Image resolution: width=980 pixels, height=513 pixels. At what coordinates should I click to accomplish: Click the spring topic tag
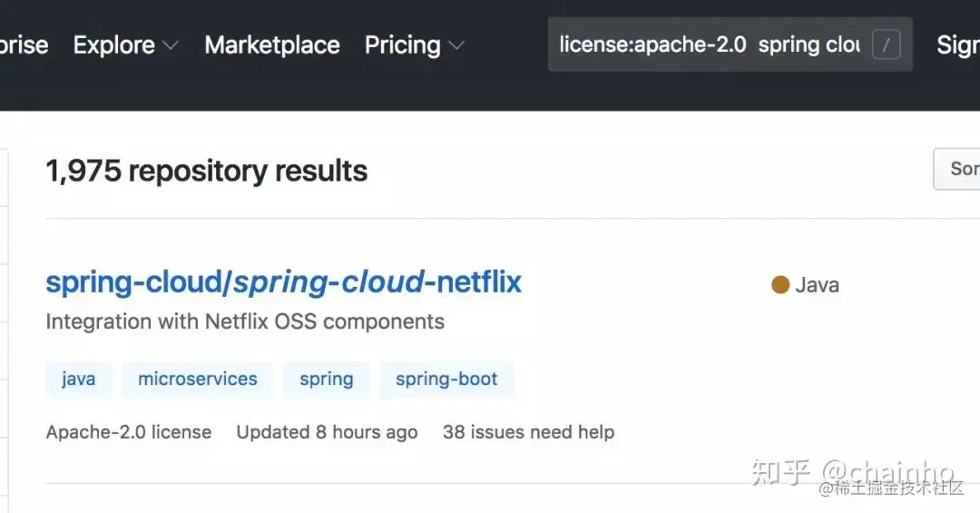(x=327, y=380)
